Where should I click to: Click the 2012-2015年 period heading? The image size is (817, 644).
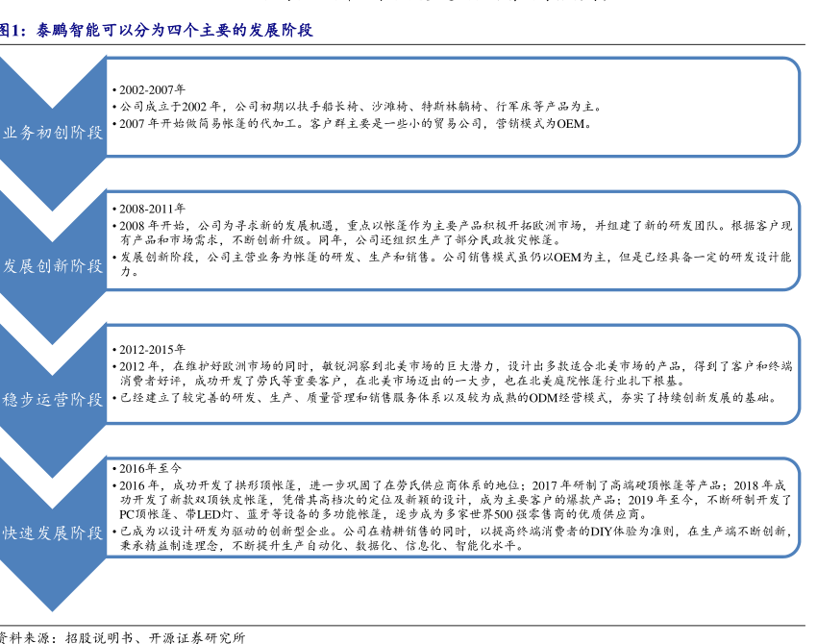[x=153, y=349]
